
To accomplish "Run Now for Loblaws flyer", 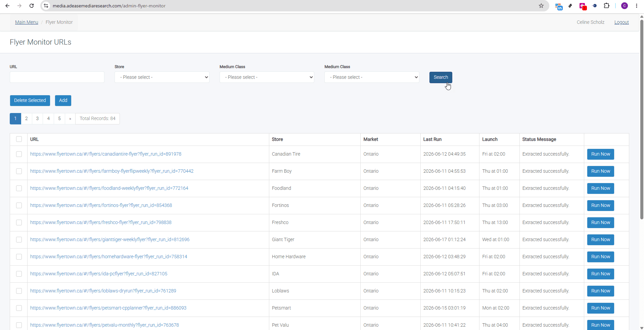I will point(601,291).
